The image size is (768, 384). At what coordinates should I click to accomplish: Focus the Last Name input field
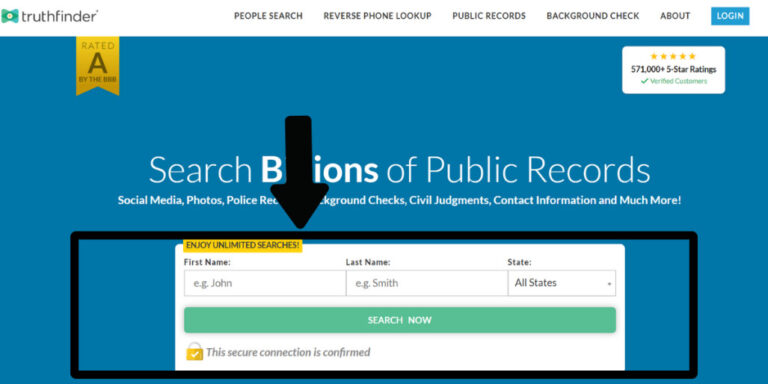tap(427, 283)
